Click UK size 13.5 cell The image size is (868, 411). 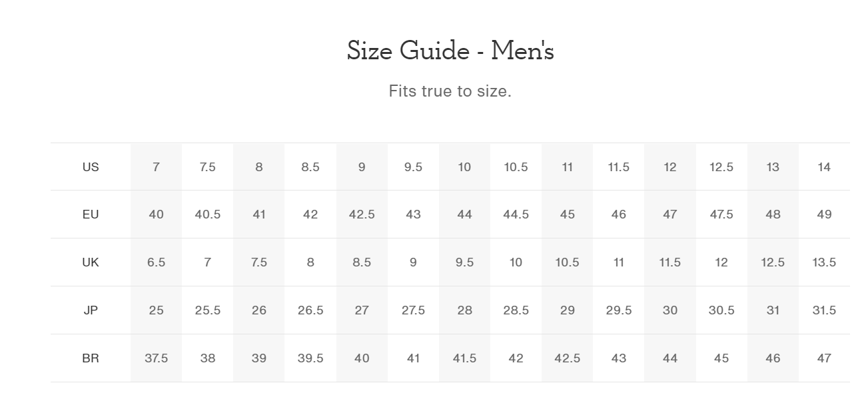pos(824,262)
